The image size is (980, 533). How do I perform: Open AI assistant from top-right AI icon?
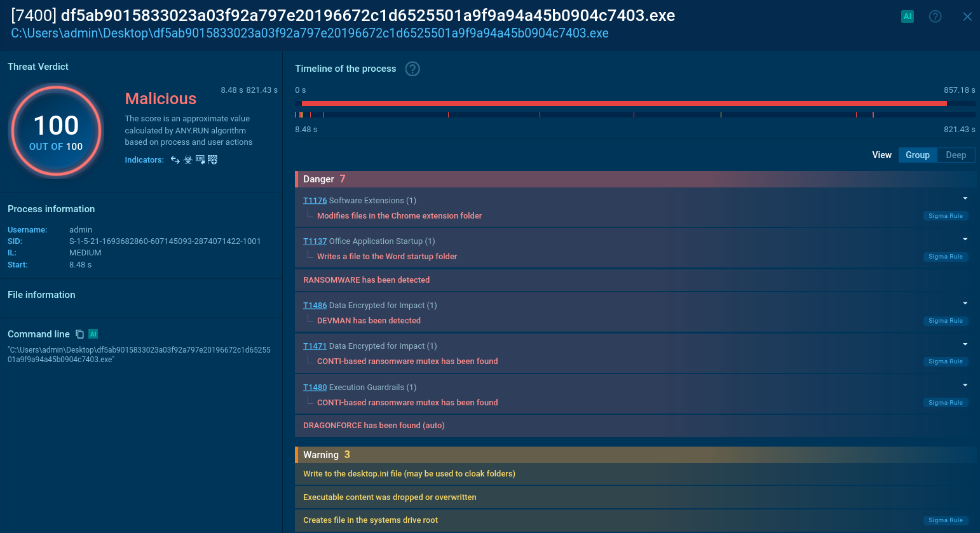pos(908,17)
